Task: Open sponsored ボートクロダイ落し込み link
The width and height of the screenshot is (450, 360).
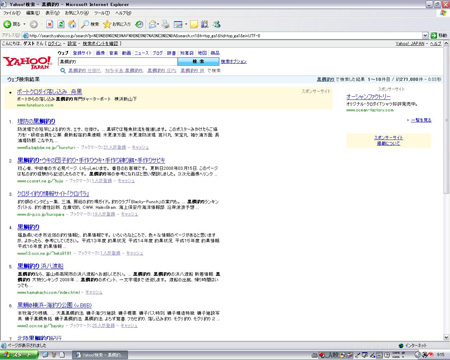Action: point(49,92)
